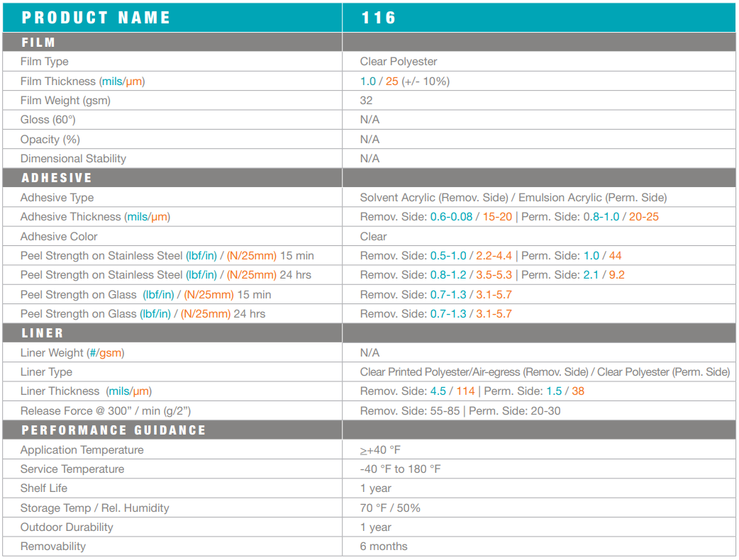Select the 'Storage Temp / Rel. Humidity' label
The image size is (739, 560).
pyautogui.click(x=95, y=509)
